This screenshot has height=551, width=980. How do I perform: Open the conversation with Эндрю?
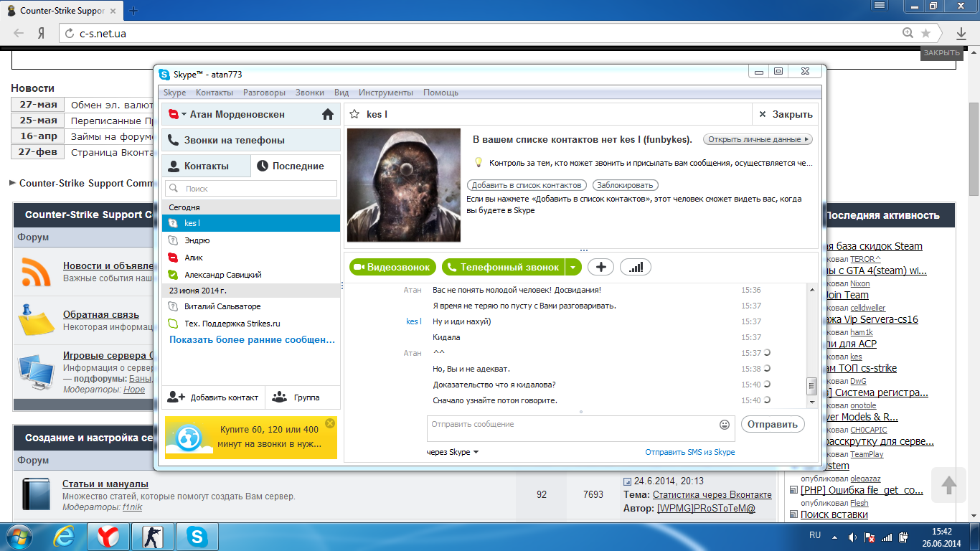pos(251,240)
